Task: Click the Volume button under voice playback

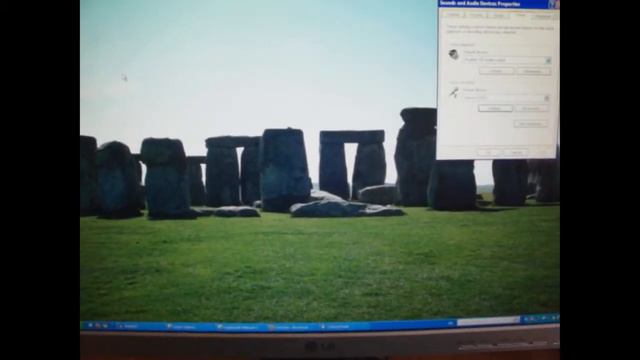Action: coord(496,71)
